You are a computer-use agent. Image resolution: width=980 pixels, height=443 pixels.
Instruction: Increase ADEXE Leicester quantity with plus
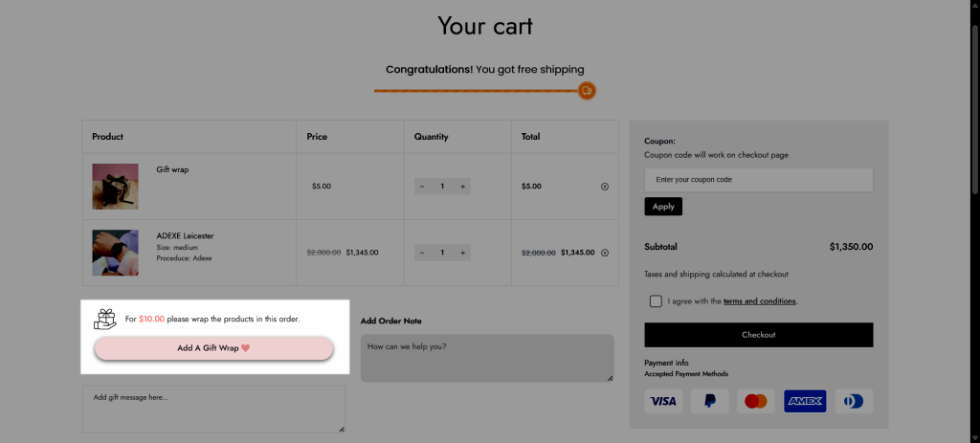pos(462,253)
